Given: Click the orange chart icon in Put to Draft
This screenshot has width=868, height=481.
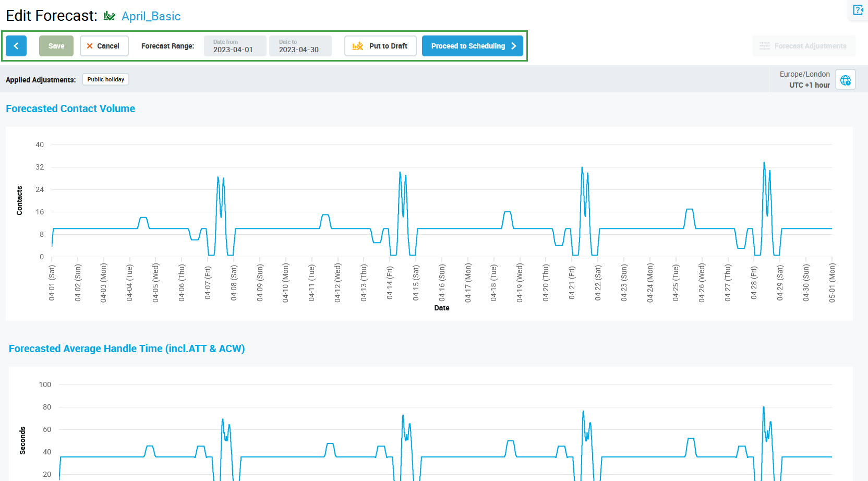Looking at the screenshot, I should coord(358,46).
